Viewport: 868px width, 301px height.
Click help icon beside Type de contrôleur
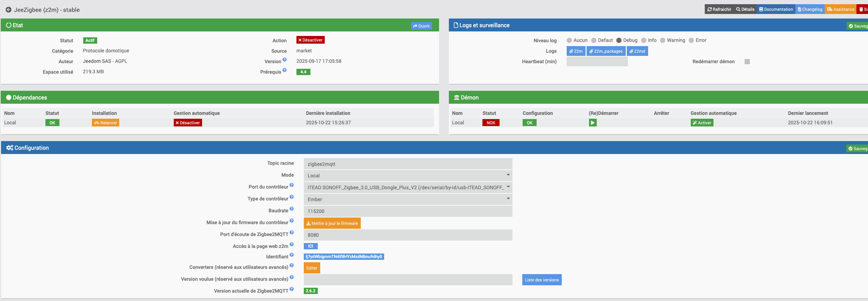coord(292,197)
